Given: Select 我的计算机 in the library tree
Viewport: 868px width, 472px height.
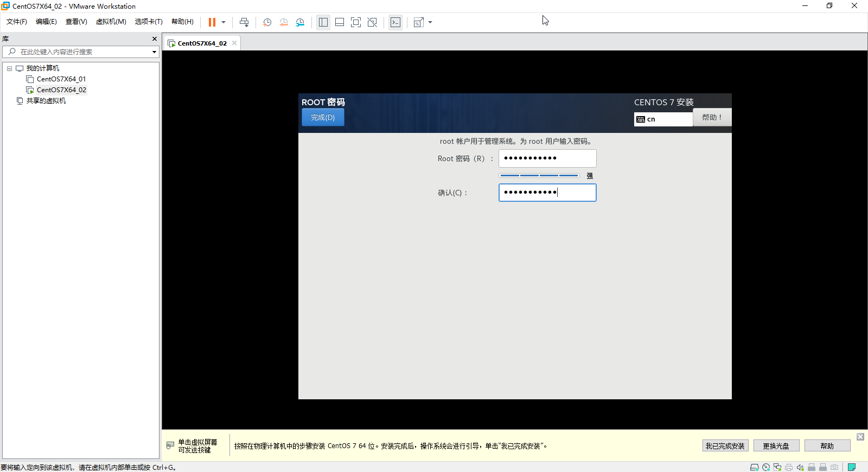Looking at the screenshot, I should coord(43,68).
